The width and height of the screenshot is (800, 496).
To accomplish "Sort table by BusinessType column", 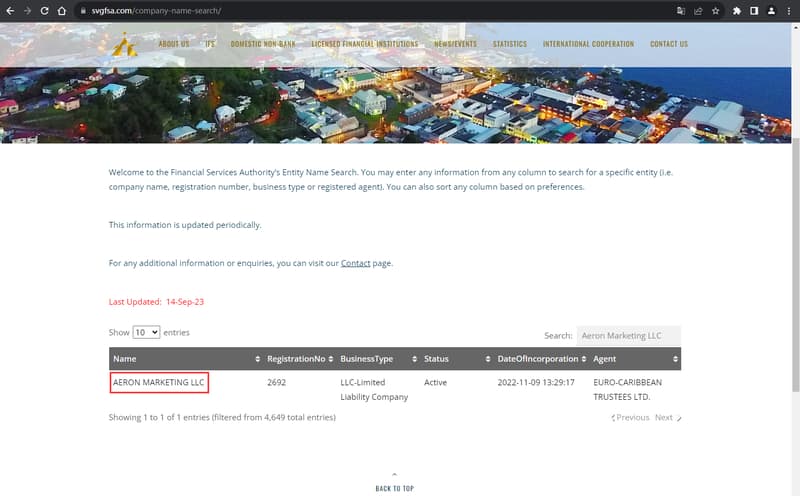I will coord(378,359).
